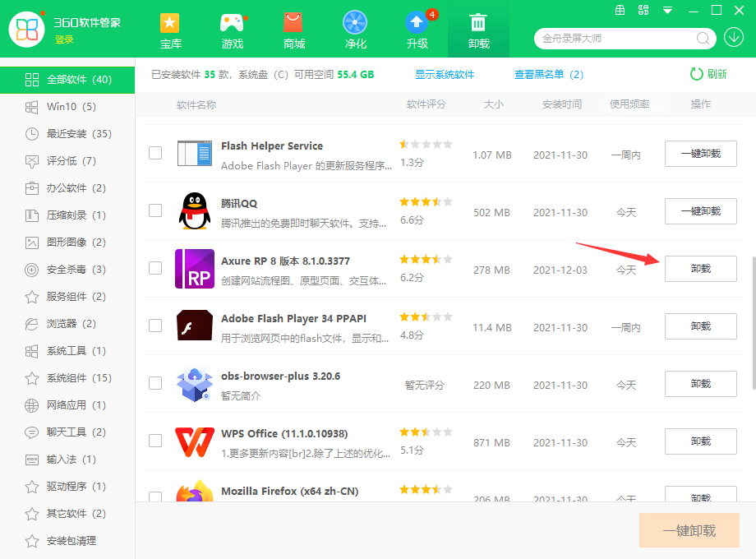Tick the Axure RP 8 checkbox

point(155,268)
